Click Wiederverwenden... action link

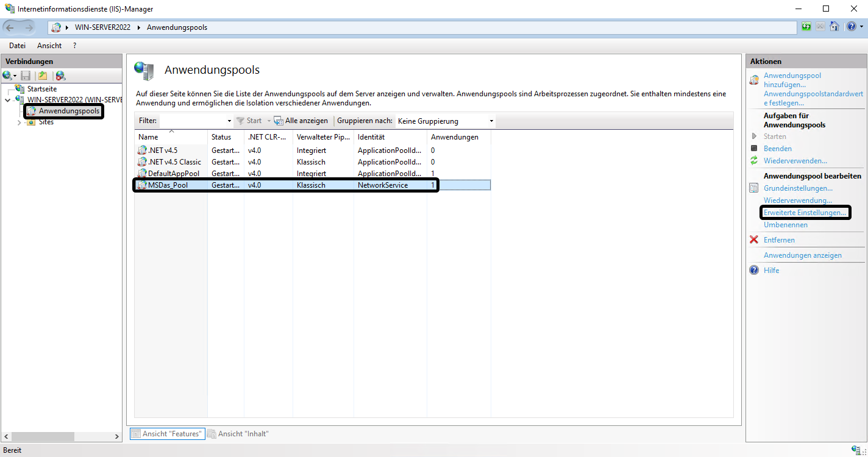click(x=795, y=161)
